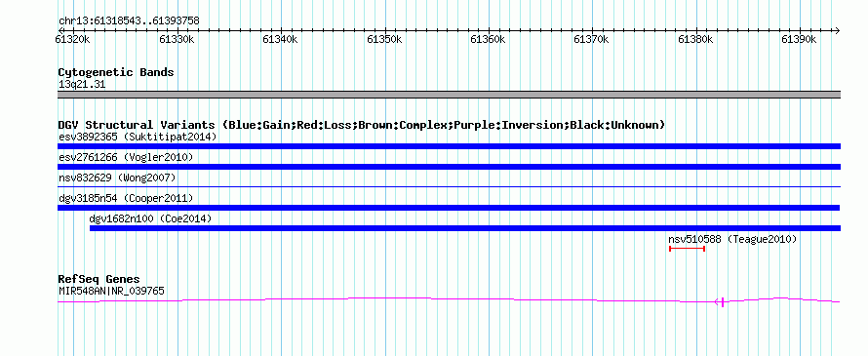Click the 61320k ruler position

(x=73, y=39)
